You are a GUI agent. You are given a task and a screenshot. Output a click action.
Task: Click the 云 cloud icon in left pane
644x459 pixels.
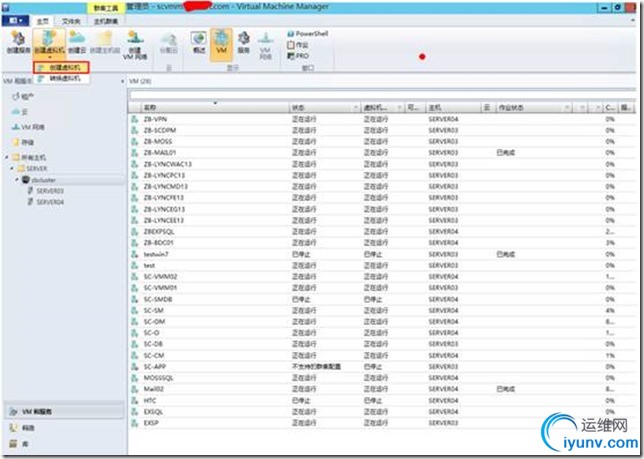[x=16, y=112]
